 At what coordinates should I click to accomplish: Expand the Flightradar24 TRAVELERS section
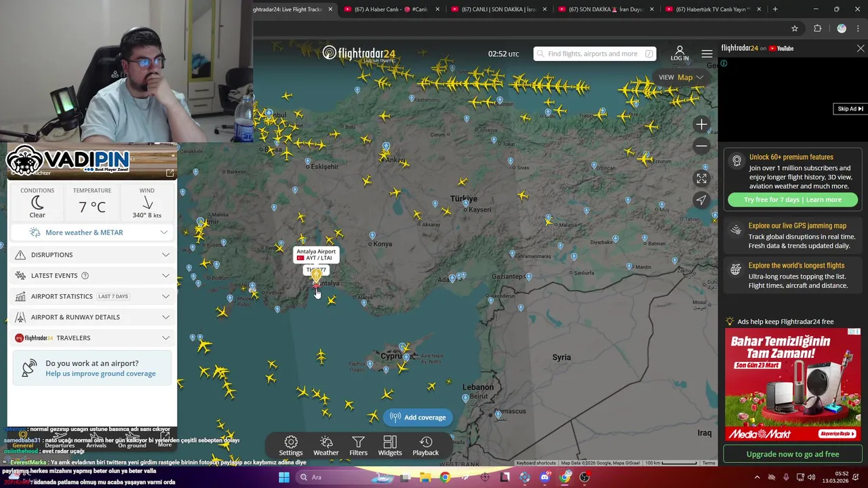point(92,338)
